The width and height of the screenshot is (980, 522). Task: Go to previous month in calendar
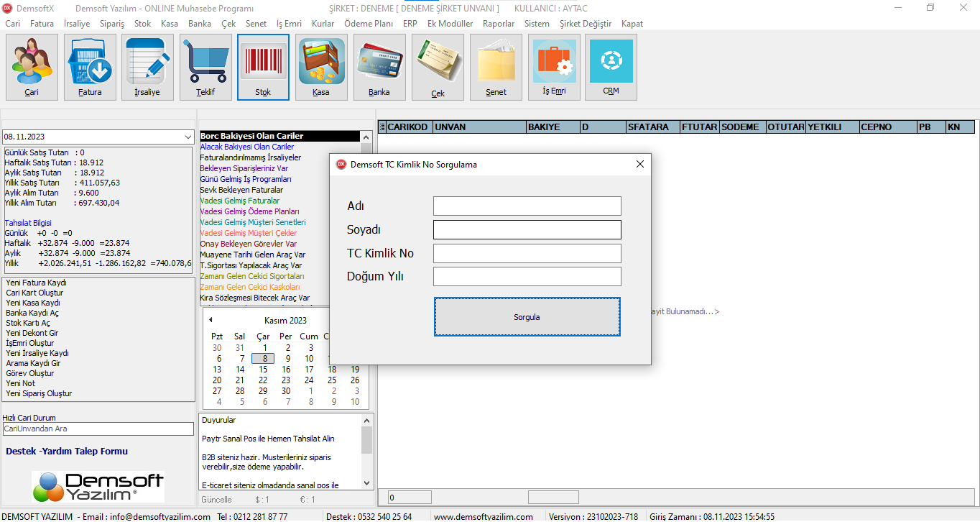pyautogui.click(x=211, y=320)
